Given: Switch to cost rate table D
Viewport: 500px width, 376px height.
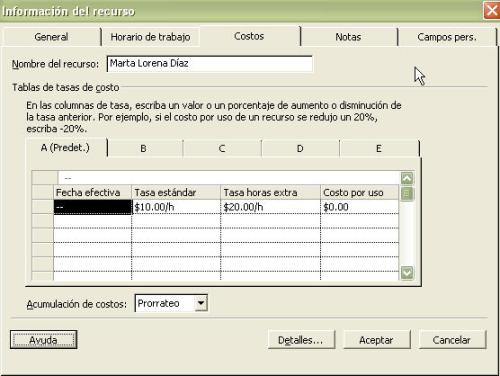Looking at the screenshot, I should [300, 148].
